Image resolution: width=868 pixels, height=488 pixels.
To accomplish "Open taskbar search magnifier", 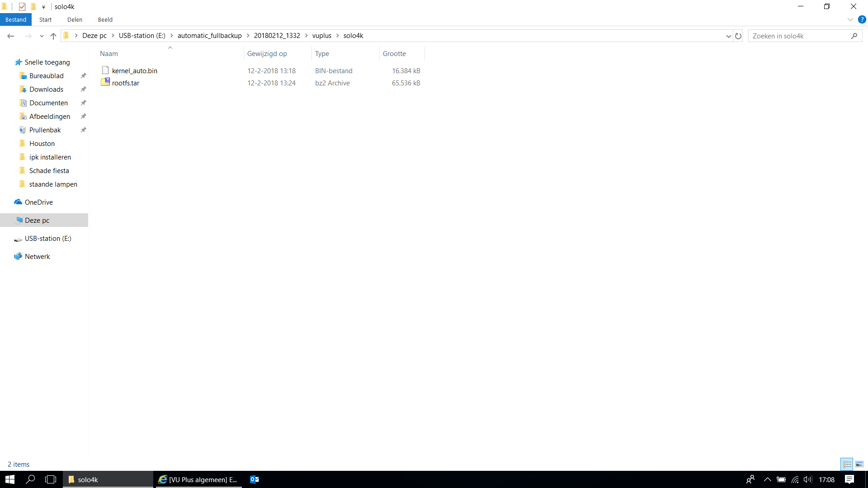I will click(30, 479).
